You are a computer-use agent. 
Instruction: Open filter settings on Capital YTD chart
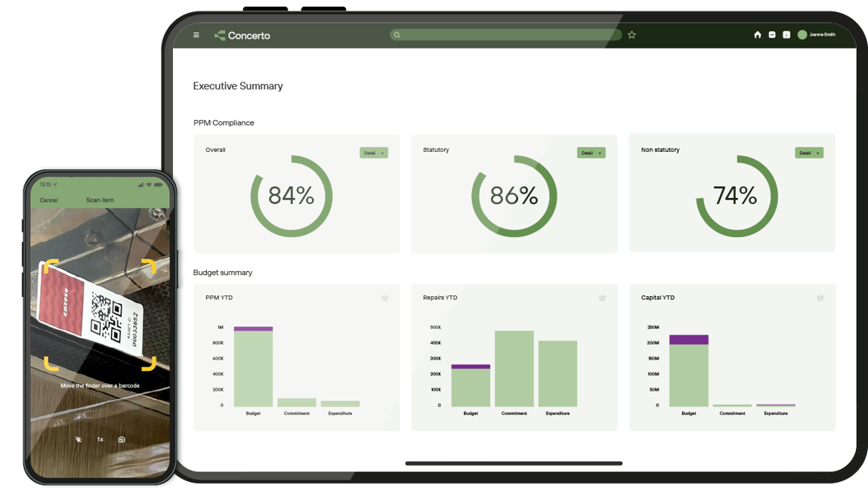[820, 298]
